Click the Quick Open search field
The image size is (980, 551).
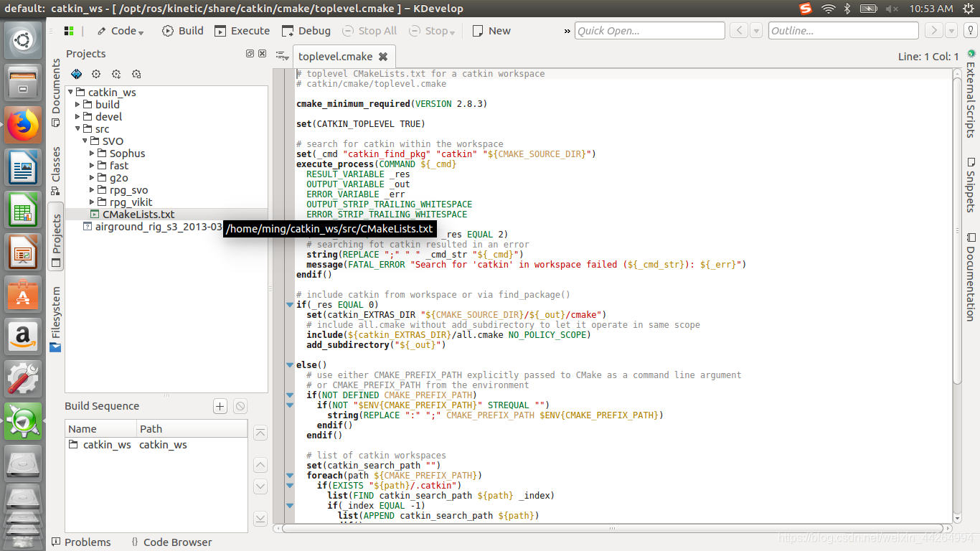point(650,31)
